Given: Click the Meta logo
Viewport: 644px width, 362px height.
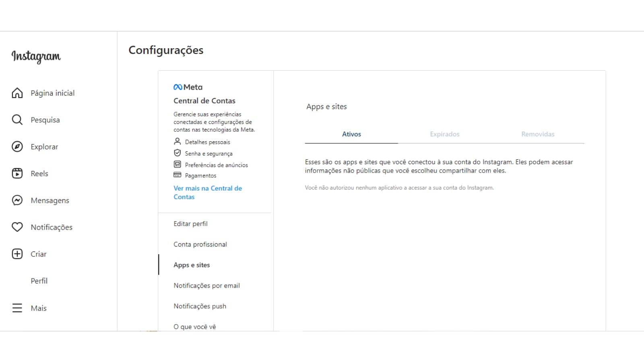Looking at the screenshot, I should coord(188,87).
